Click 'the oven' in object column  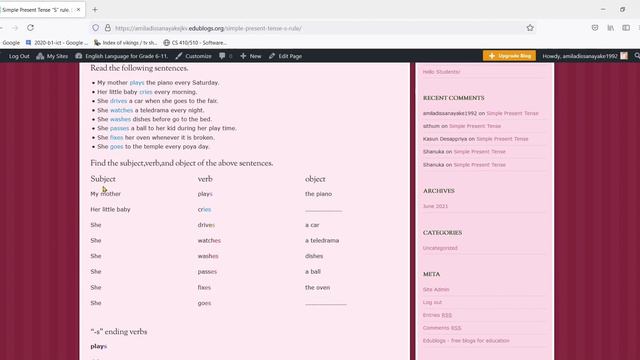click(318, 287)
